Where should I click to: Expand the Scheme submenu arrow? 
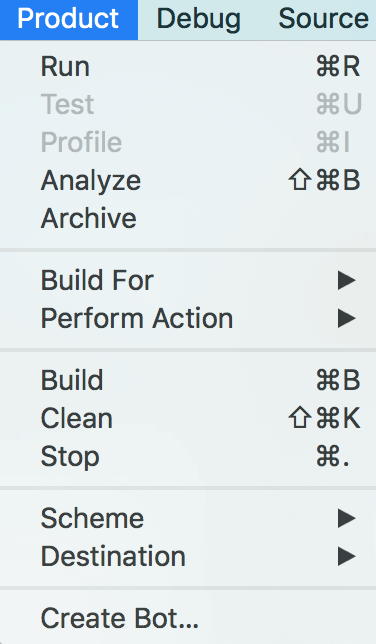point(346,518)
